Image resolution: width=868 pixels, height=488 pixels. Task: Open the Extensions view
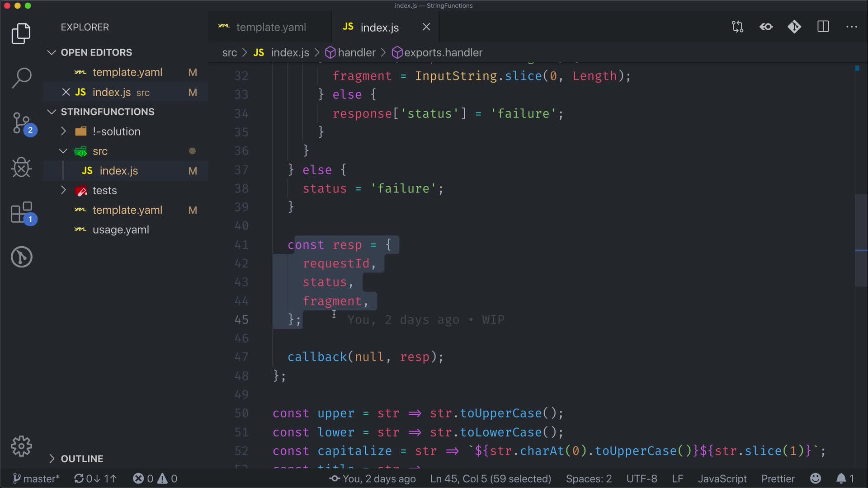(21, 212)
